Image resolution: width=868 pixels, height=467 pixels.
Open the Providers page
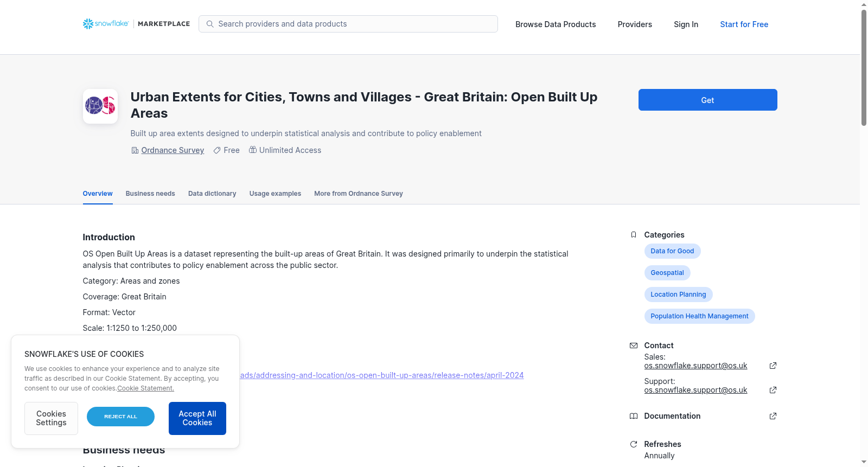pyautogui.click(x=635, y=24)
